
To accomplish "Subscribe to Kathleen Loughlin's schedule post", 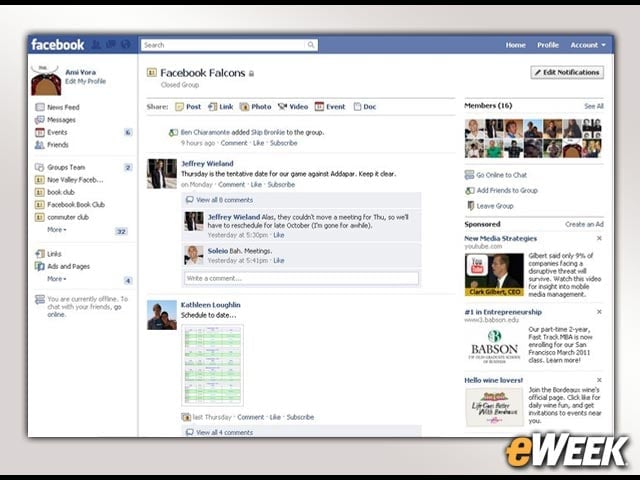I will [x=300, y=417].
